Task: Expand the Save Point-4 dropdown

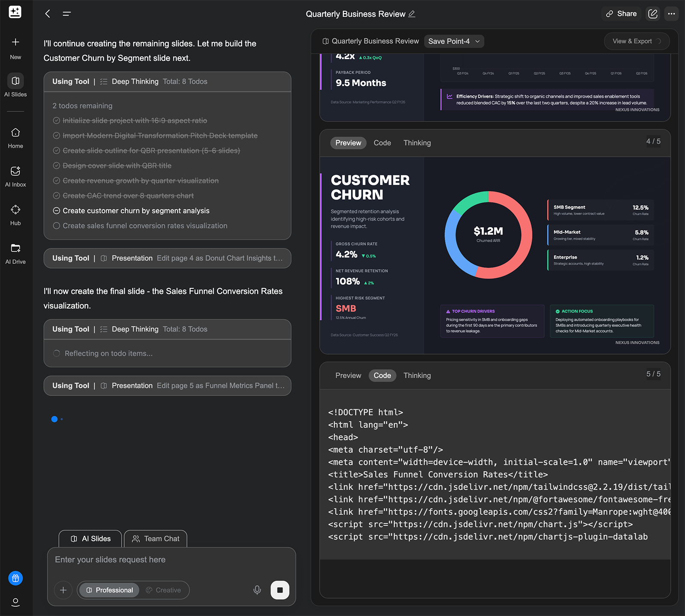Action: click(454, 41)
